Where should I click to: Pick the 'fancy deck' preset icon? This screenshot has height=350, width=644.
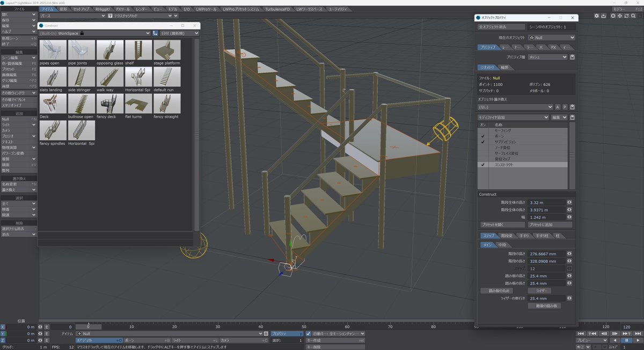pyautogui.click(x=110, y=103)
